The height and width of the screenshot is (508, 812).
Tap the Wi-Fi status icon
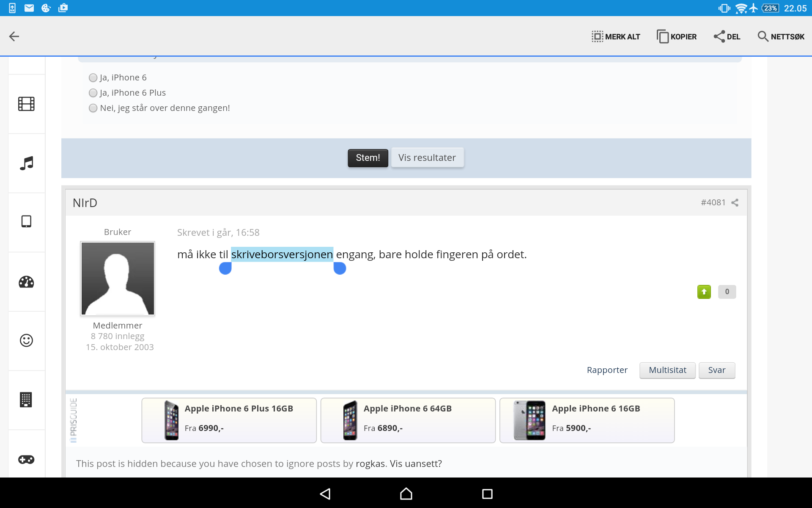(741, 8)
